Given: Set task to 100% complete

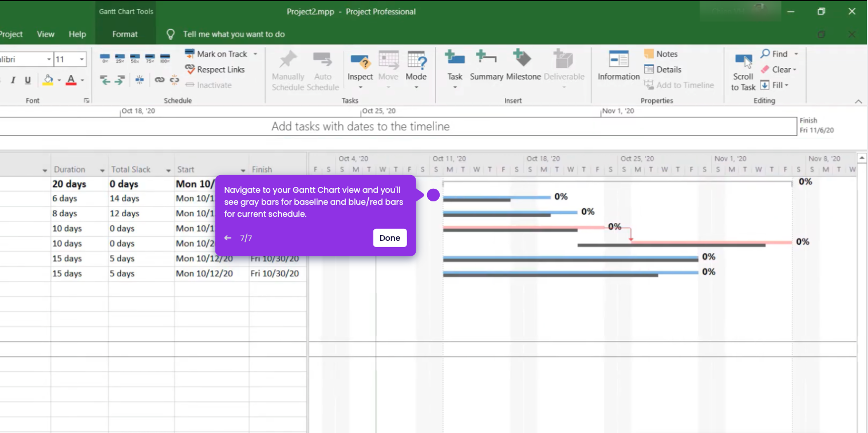Looking at the screenshot, I should click(x=165, y=58).
